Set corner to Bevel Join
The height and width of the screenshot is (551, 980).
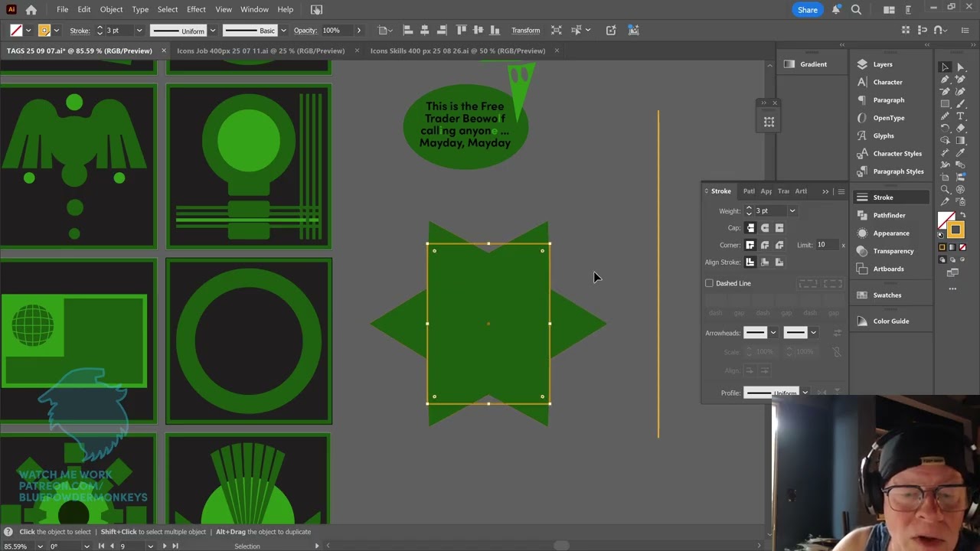[779, 245]
